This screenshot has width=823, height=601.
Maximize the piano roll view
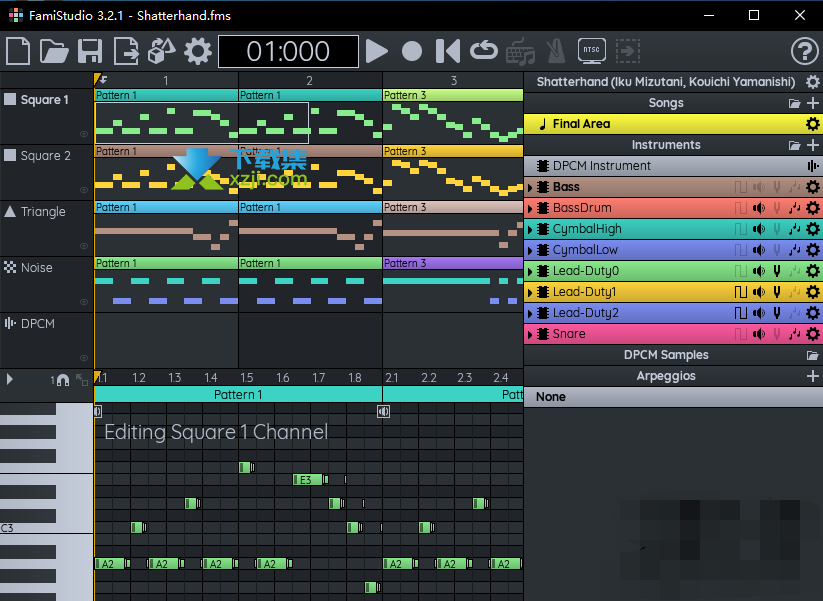(x=82, y=379)
